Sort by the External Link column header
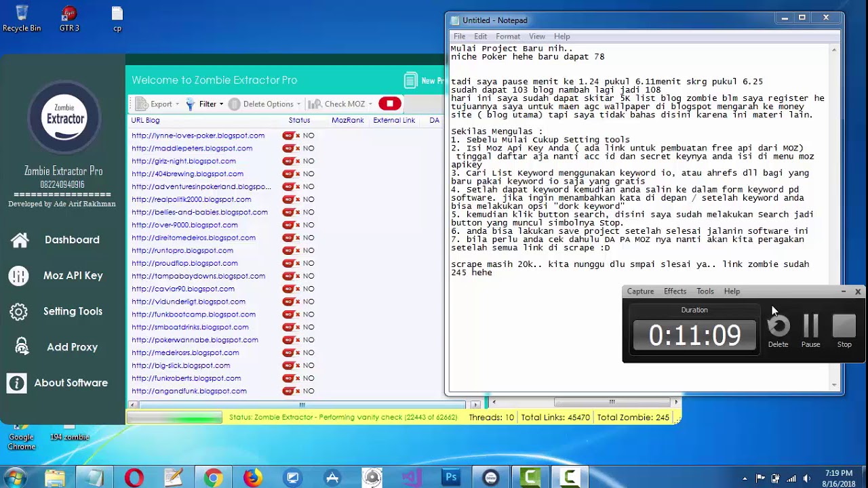 (394, 121)
